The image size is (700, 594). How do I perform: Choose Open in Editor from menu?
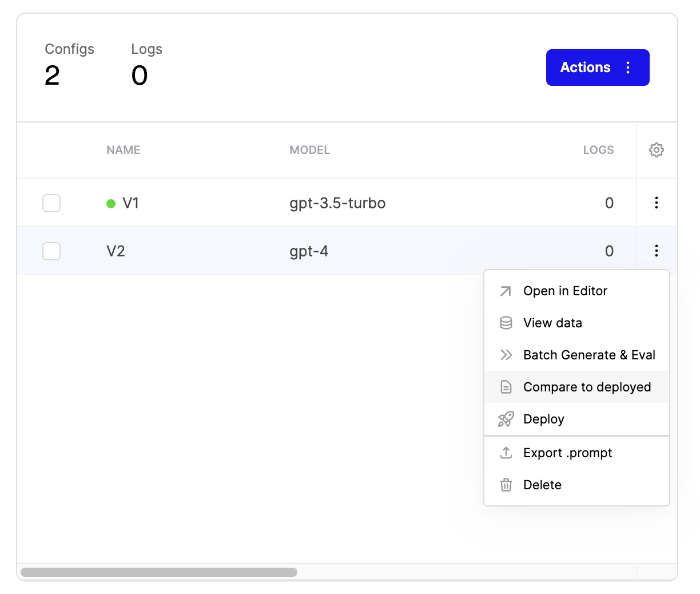(x=576, y=291)
